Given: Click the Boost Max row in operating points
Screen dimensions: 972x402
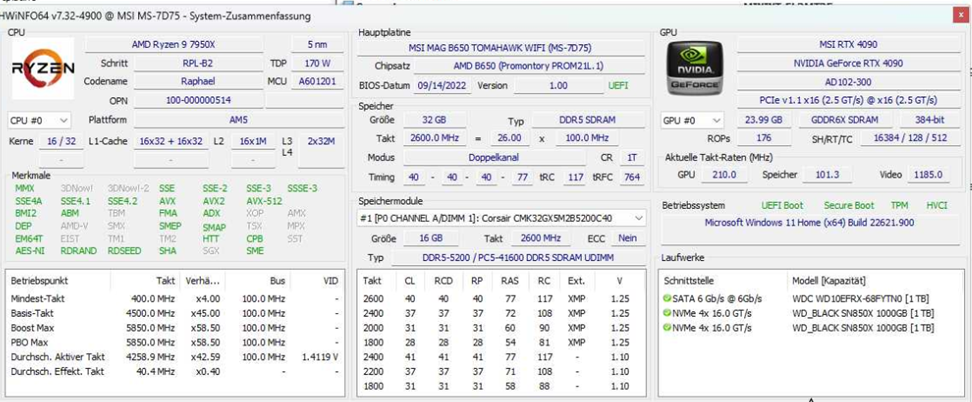Looking at the screenshot, I should (174, 328).
